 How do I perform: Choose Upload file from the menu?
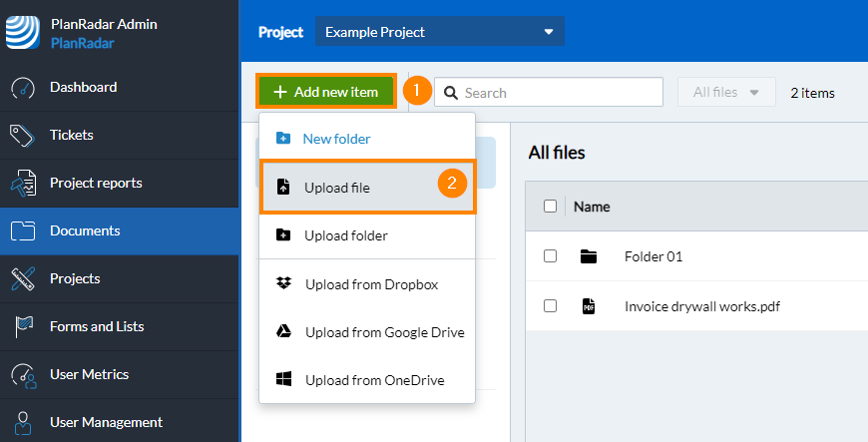click(337, 188)
